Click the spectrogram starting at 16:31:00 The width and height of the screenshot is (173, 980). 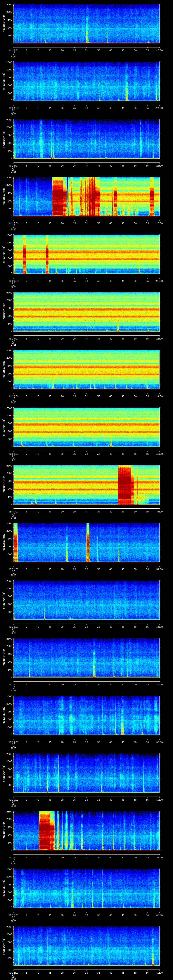coord(86,543)
